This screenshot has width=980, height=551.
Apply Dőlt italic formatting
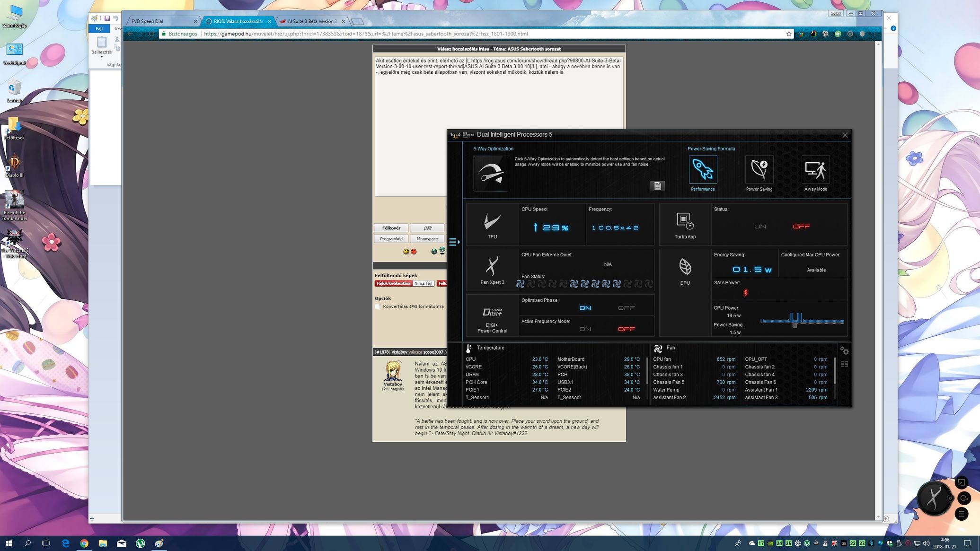point(427,228)
